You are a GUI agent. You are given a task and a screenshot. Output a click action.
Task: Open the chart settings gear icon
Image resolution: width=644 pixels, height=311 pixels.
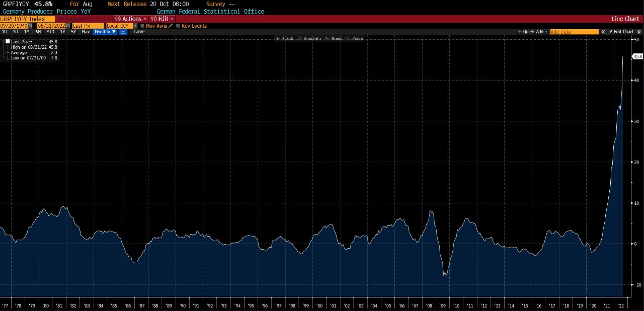click(x=639, y=32)
